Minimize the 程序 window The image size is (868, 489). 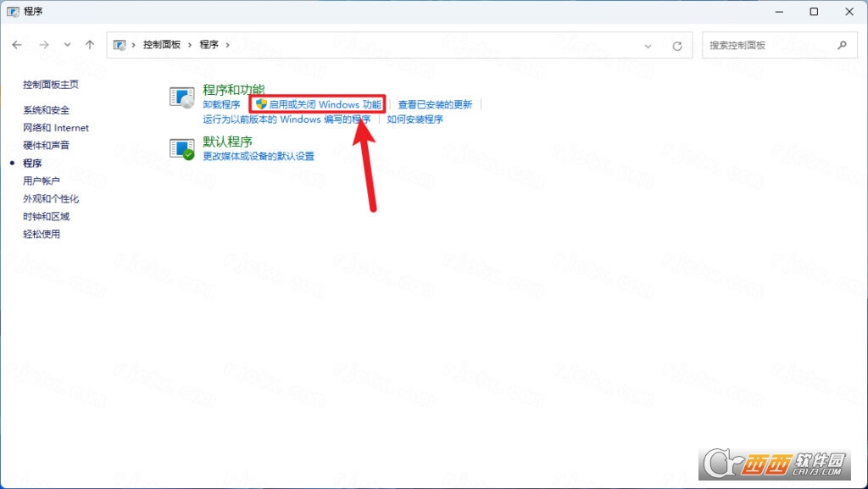[779, 12]
